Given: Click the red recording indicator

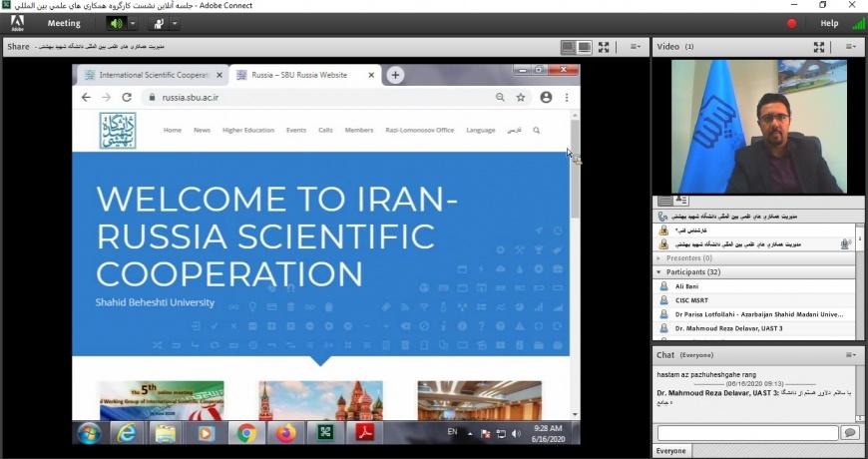Looking at the screenshot, I should click(x=792, y=23).
